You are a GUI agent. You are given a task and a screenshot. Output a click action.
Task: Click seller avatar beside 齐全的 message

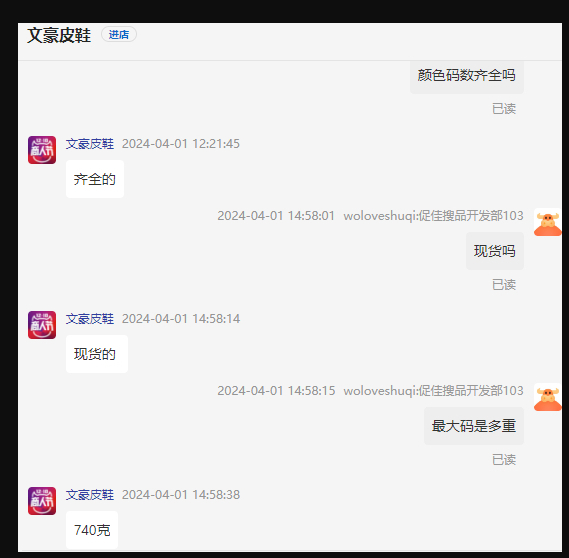click(42, 150)
